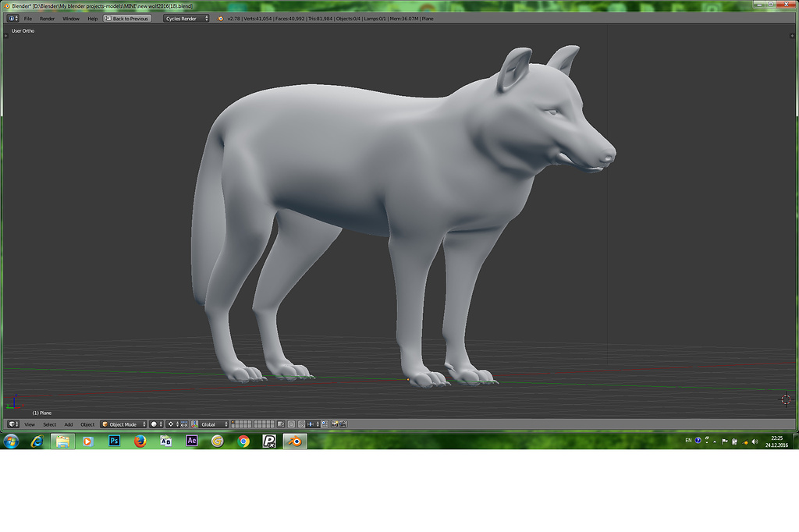
Task: Select a layer in second layer block
Action: 264,424
